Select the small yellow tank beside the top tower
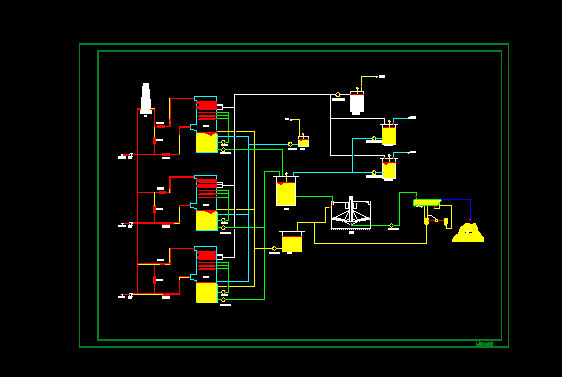Viewport: 562px width, 377px height. (x=304, y=142)
